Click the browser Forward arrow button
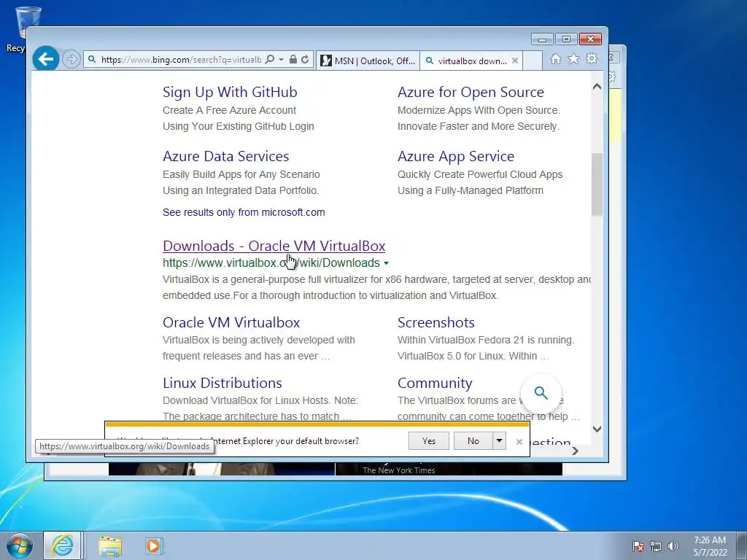The width and height of the screenshot is (747, 560). (x=71, y=60)
